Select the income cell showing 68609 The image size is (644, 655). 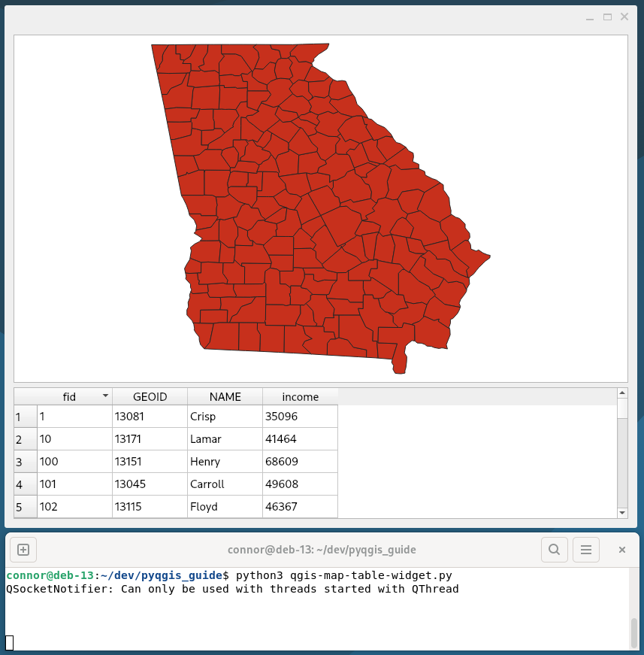[x=300, y=462]
